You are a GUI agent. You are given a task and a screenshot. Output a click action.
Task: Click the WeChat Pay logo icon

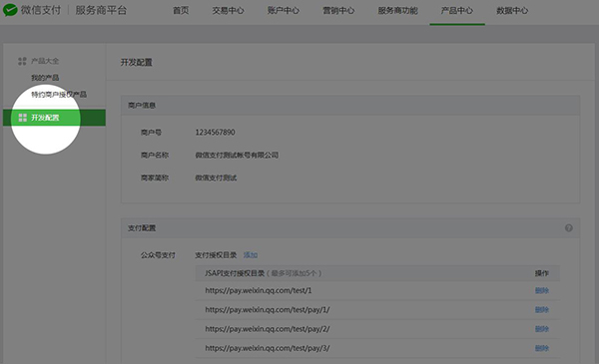click(10, 10)
